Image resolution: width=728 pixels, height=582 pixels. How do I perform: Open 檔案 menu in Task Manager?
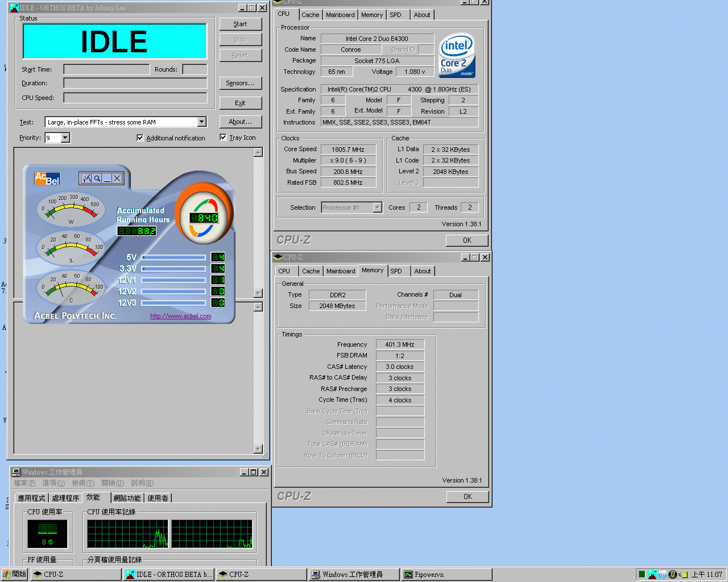[x=24, y=483]
